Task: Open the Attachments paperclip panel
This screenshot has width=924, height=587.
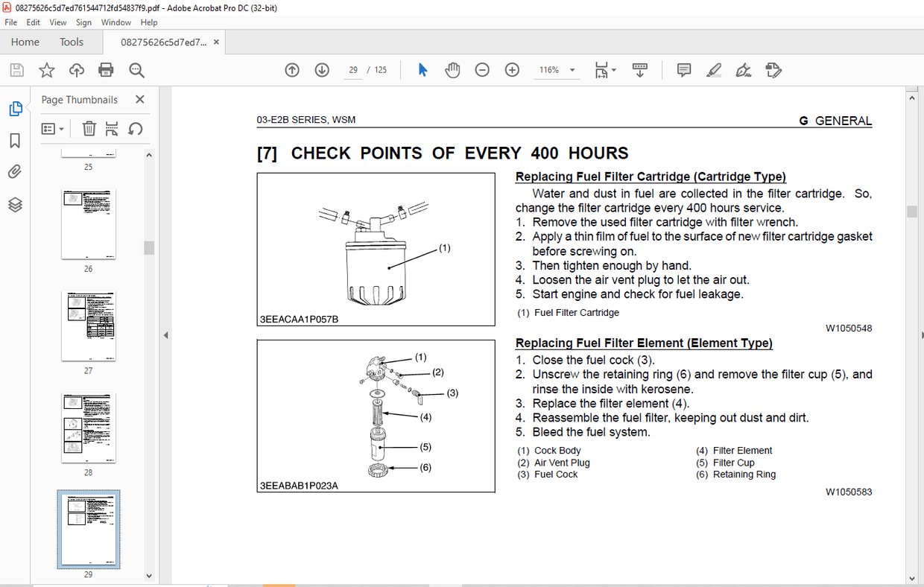Action: pos(16,171)
